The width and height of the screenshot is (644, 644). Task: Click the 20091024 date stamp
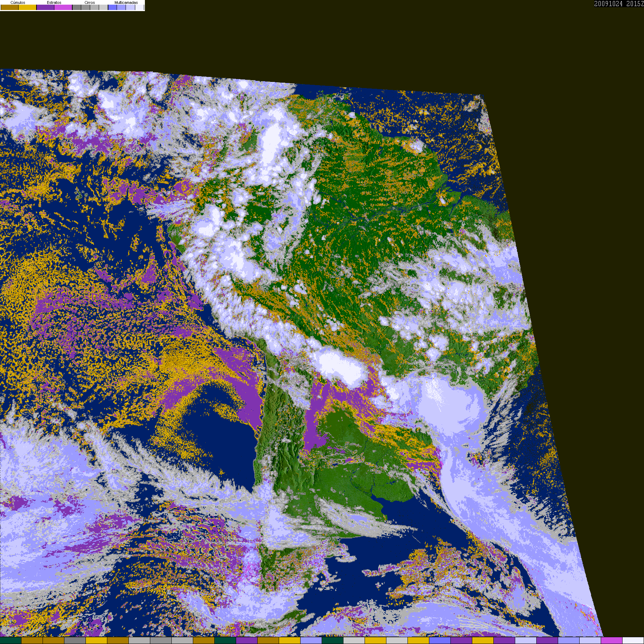[x=608, y=4]
